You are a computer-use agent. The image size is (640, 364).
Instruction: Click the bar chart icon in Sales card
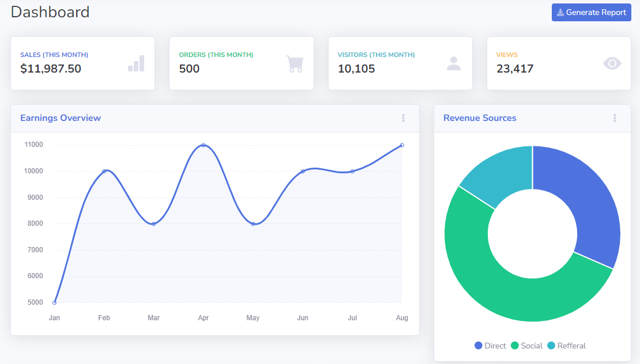tap(136, 63)
